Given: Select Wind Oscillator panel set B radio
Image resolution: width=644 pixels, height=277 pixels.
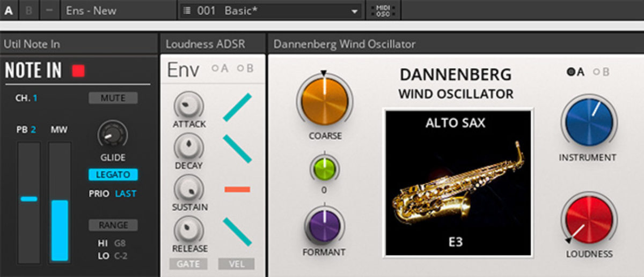Looking at the screenshot, I should tap(596, 72).
